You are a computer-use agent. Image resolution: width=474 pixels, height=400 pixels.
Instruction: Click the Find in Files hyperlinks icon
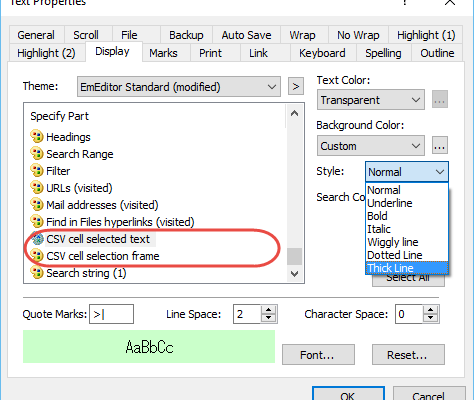tap(37, 222)
